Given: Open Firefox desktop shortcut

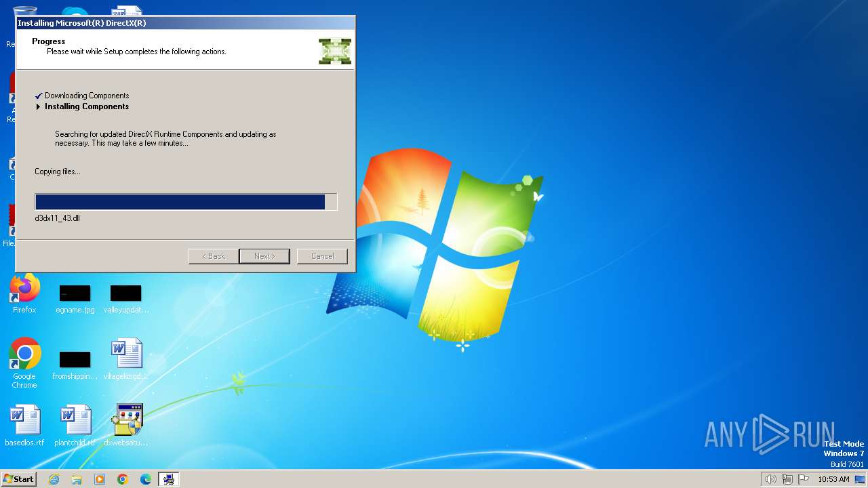Looking at the screenshot, I should pyautogui.click(x=24, y=294).
